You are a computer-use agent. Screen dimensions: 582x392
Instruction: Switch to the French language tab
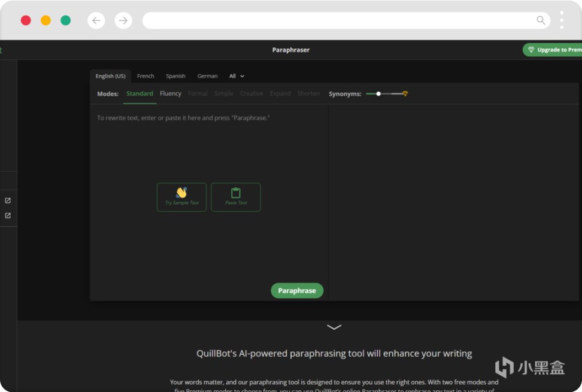tap(145, 76)
